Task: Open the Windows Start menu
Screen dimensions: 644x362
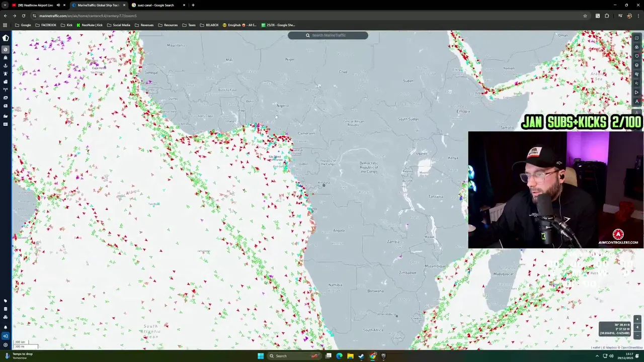Action: (x=261, y=356)
